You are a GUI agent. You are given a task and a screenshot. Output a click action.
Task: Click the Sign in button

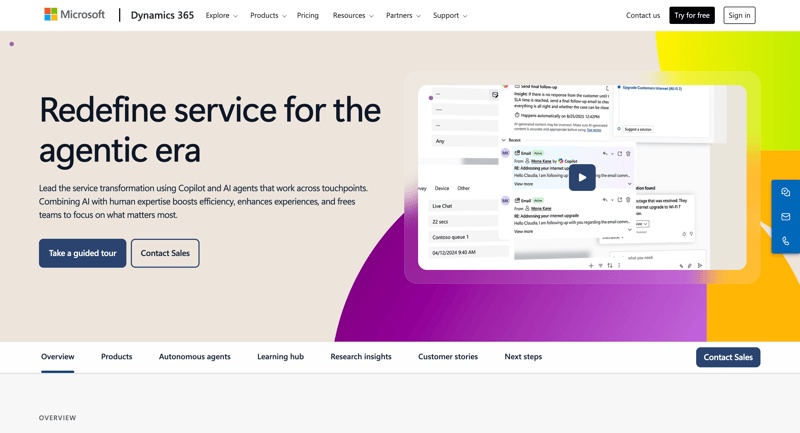coord(739,15)
